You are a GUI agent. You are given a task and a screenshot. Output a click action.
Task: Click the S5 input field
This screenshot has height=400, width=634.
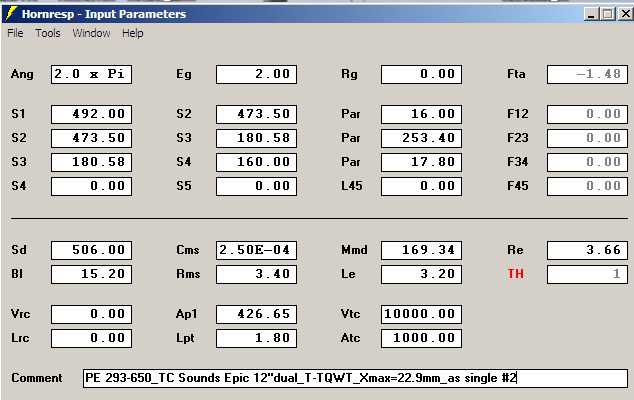256,186
